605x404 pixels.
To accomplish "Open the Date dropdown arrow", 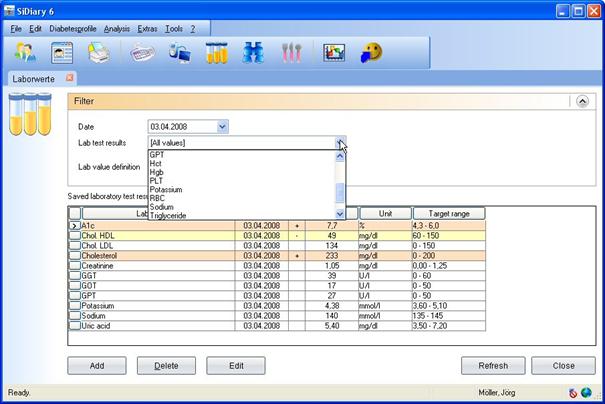I will click(x=222, y=126).
